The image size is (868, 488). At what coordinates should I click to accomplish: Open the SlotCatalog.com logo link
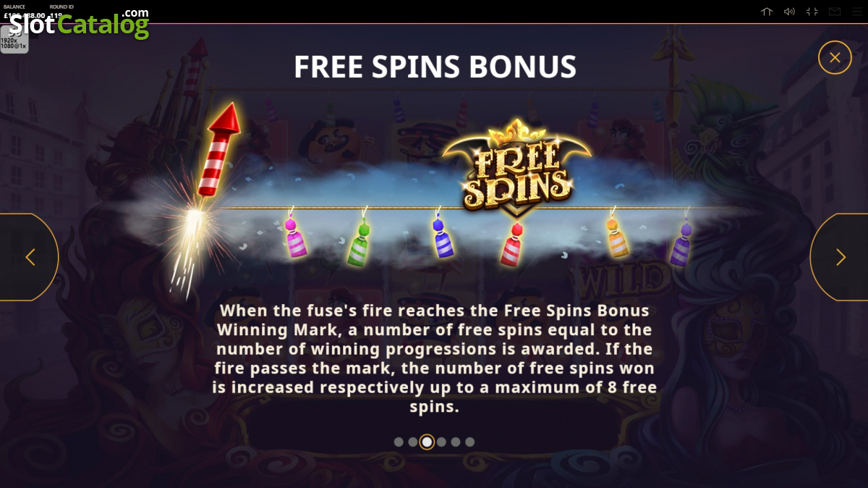[78, 23]
